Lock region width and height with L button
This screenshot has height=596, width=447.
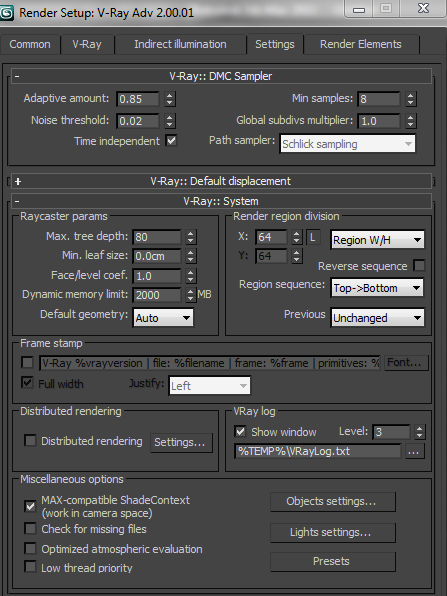(313, 237)
